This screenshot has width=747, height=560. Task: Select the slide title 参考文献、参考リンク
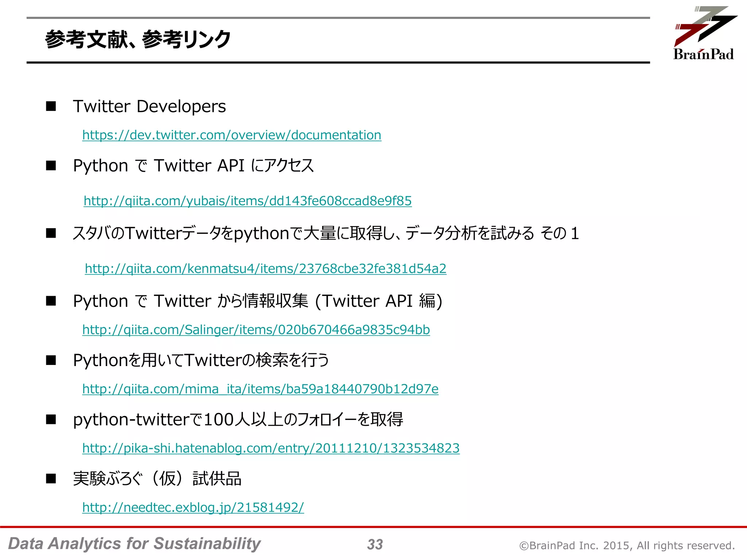138,40
